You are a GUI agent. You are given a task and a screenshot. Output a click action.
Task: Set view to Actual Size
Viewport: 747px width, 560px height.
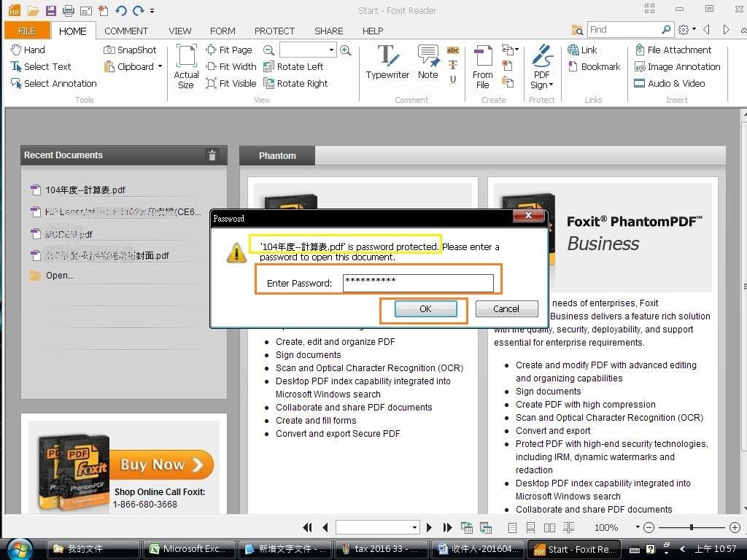coord(186,66)
